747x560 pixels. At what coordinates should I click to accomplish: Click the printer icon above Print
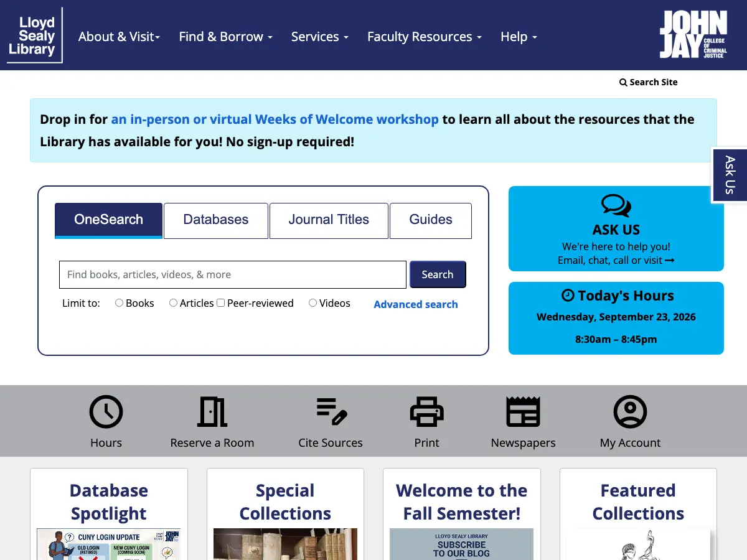[x=426, y=412]
